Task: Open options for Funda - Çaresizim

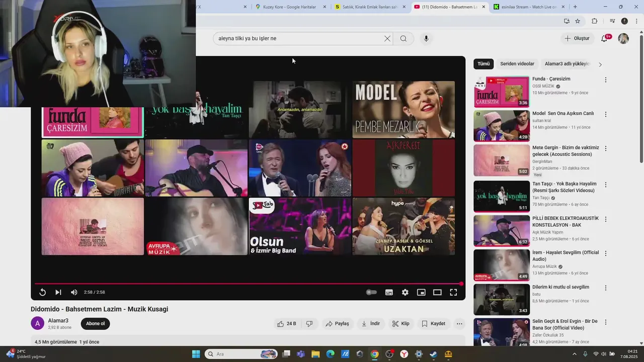Action: pos(606,80)
